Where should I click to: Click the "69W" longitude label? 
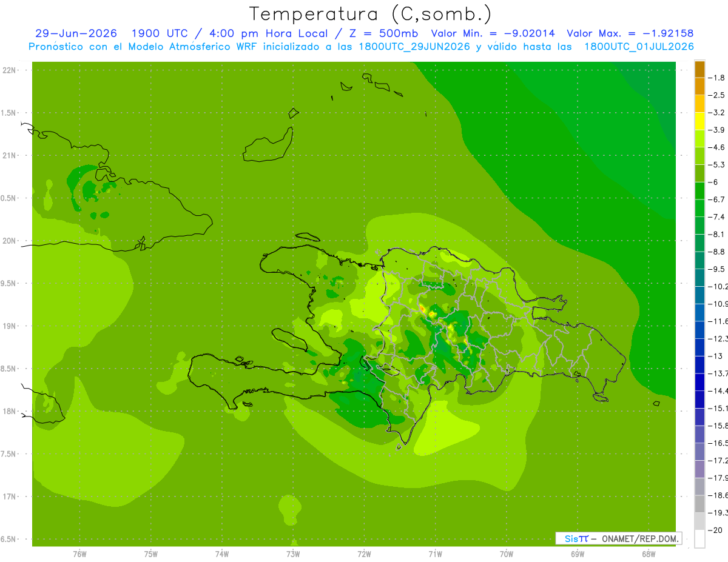pos(578,554)
